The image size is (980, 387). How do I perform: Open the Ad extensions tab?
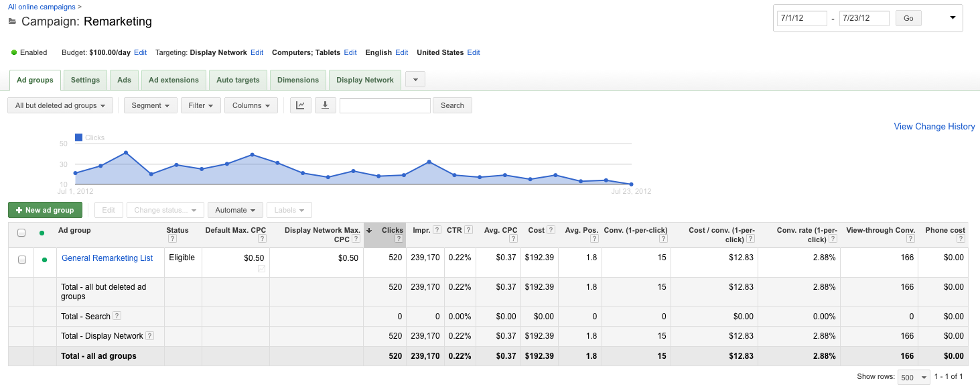(x=173, y=80)
